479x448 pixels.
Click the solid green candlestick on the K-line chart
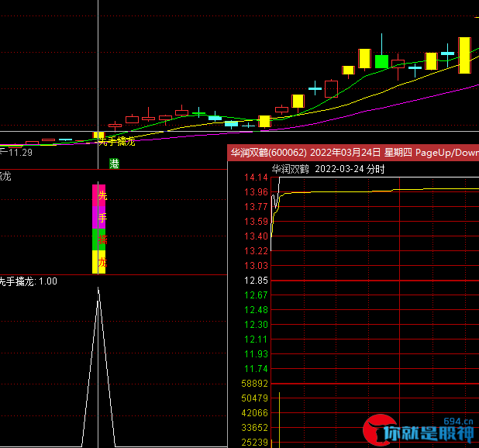[381, 61]
